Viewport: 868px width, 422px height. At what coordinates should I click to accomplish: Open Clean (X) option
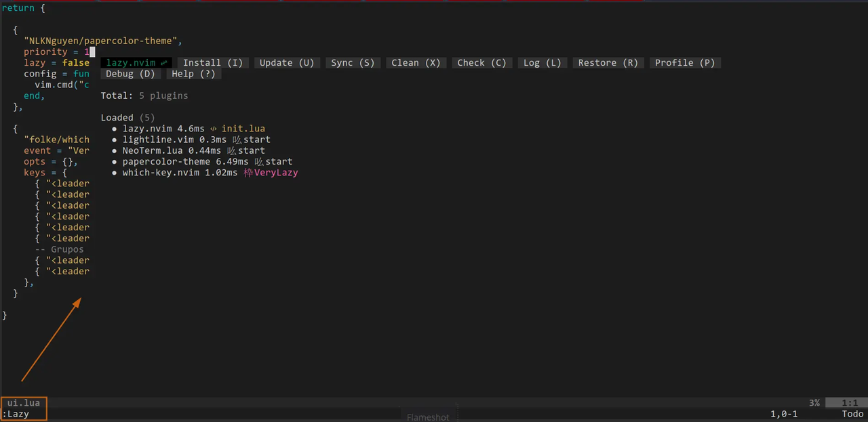416,62
